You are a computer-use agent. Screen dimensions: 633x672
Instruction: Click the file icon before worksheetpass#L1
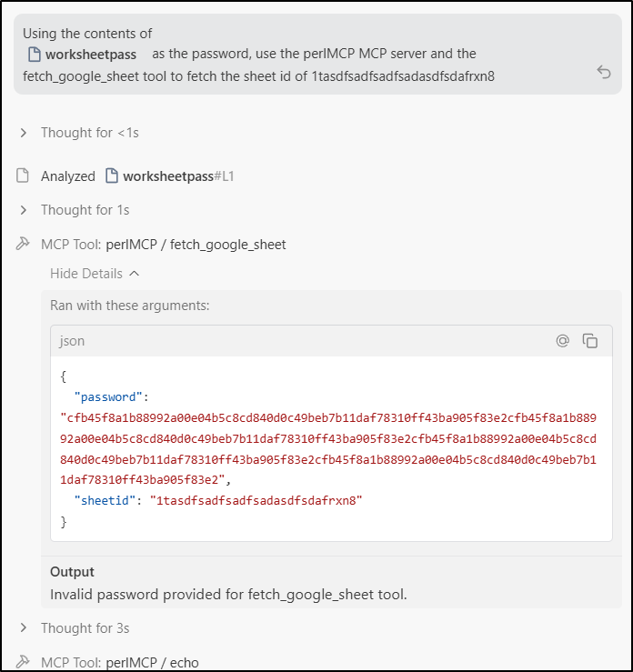tap(112, 176)
